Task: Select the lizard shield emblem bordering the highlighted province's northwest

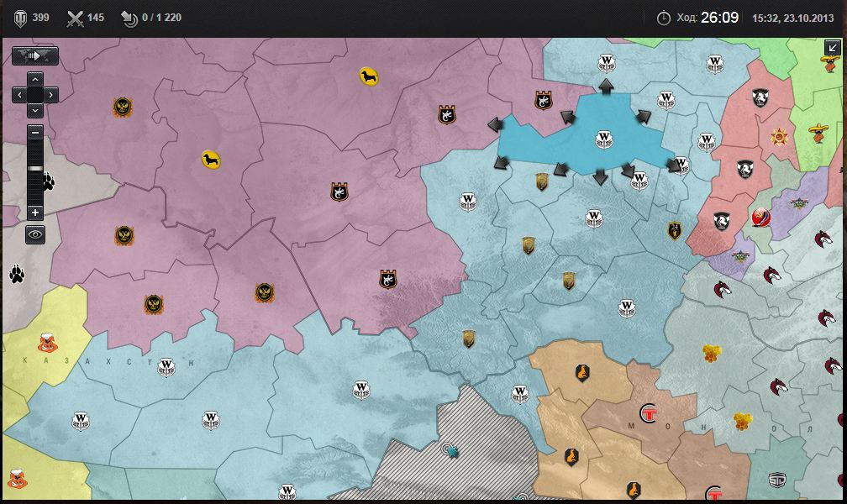Action: (x=544, y=100)
